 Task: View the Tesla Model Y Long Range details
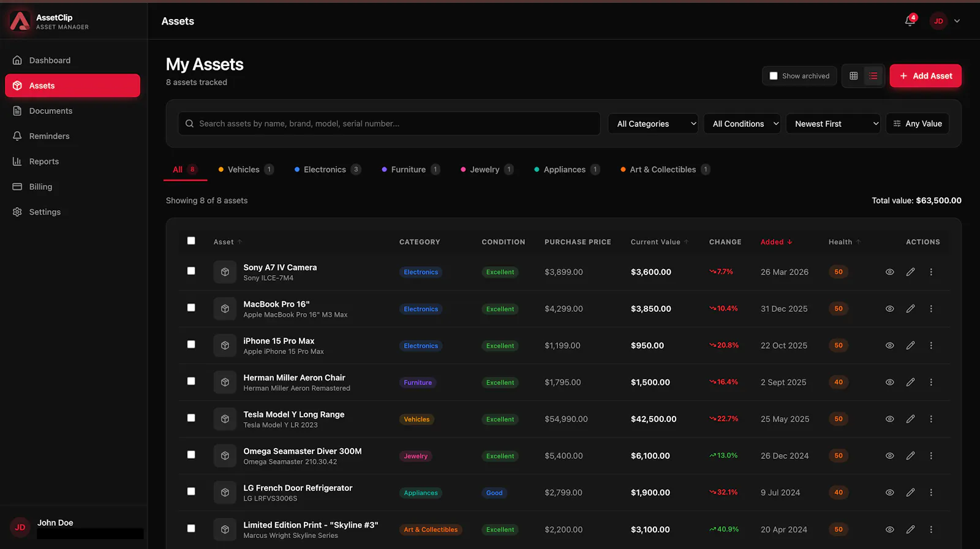click(890, 419)
